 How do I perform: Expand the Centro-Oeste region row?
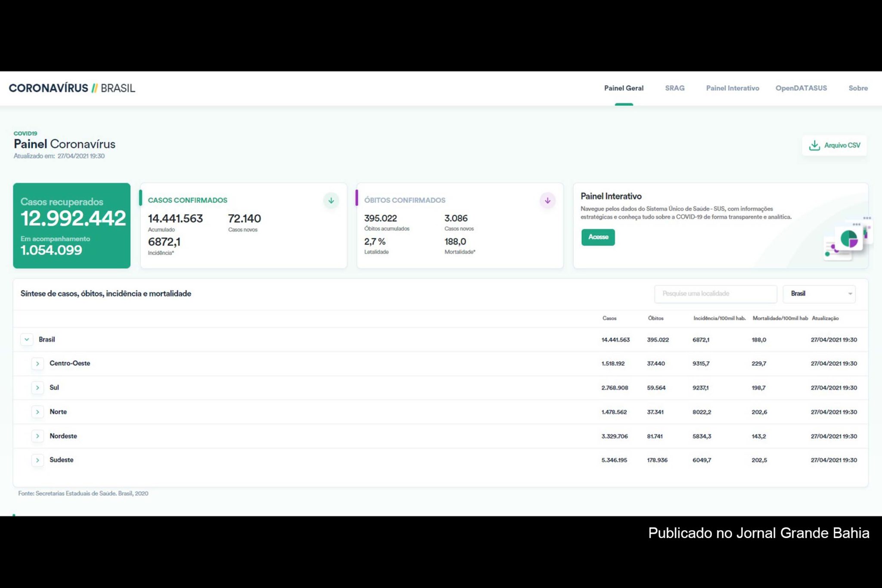[x=37, y=364]
